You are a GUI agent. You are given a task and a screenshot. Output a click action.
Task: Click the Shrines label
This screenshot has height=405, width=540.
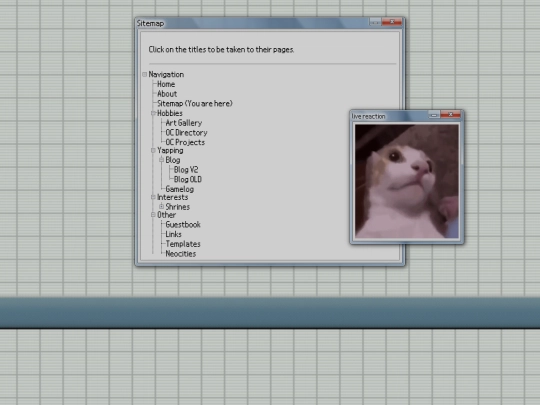tap(177, 207)
